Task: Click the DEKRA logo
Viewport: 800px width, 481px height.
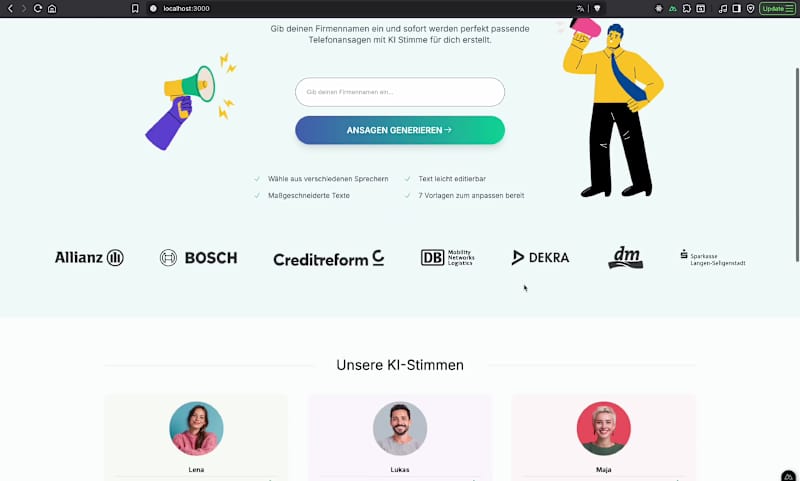Action: pyautogui.click(x=540, y=258)
